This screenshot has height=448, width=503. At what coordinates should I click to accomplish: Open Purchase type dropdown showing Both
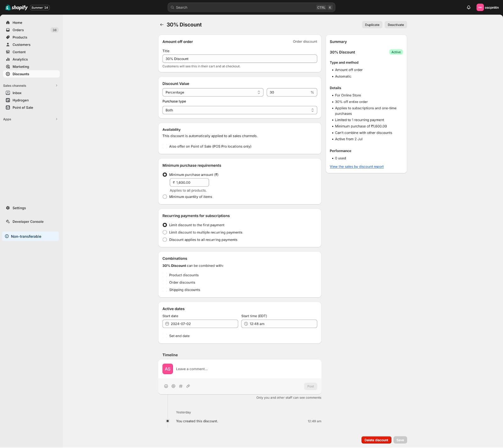[x=240, y=110]
